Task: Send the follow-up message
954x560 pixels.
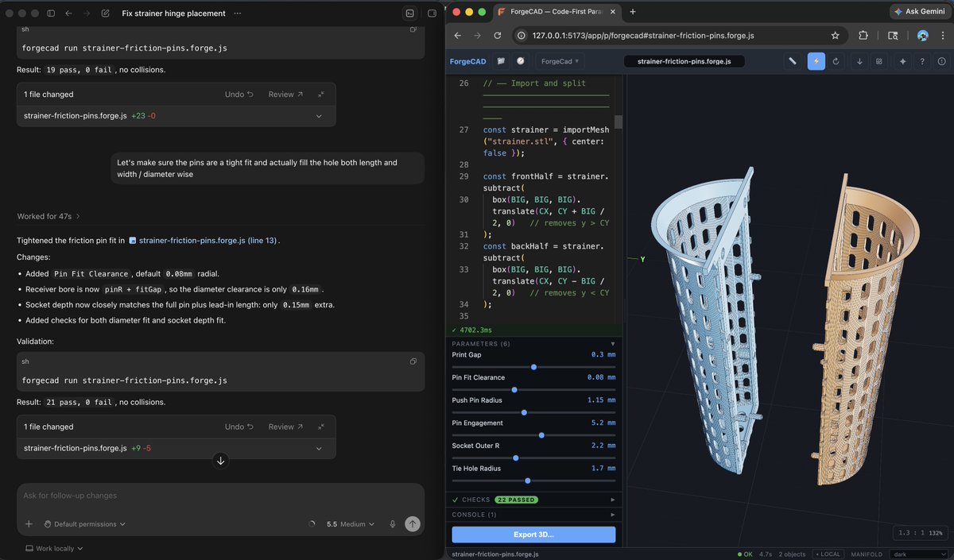Action: pyautogui.click(x=412, y=524)
